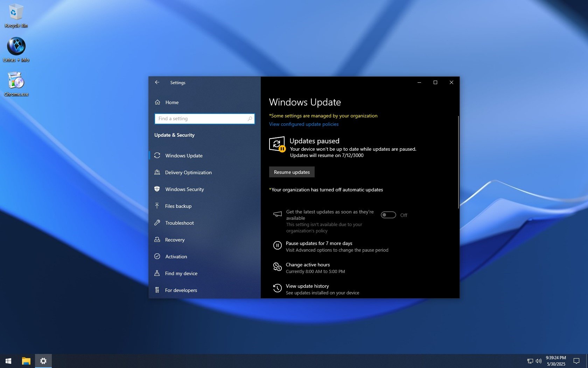
Task: Click the back arrow in Settings
Action: click(x=157, y=82)
